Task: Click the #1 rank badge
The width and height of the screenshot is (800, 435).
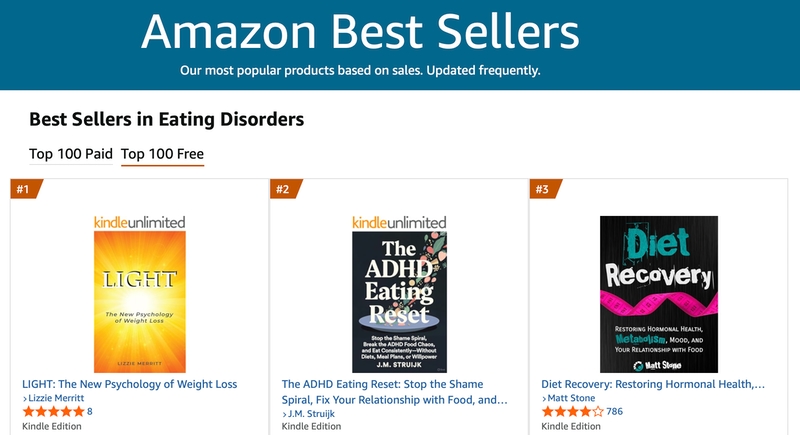Action: click(25, 189)
